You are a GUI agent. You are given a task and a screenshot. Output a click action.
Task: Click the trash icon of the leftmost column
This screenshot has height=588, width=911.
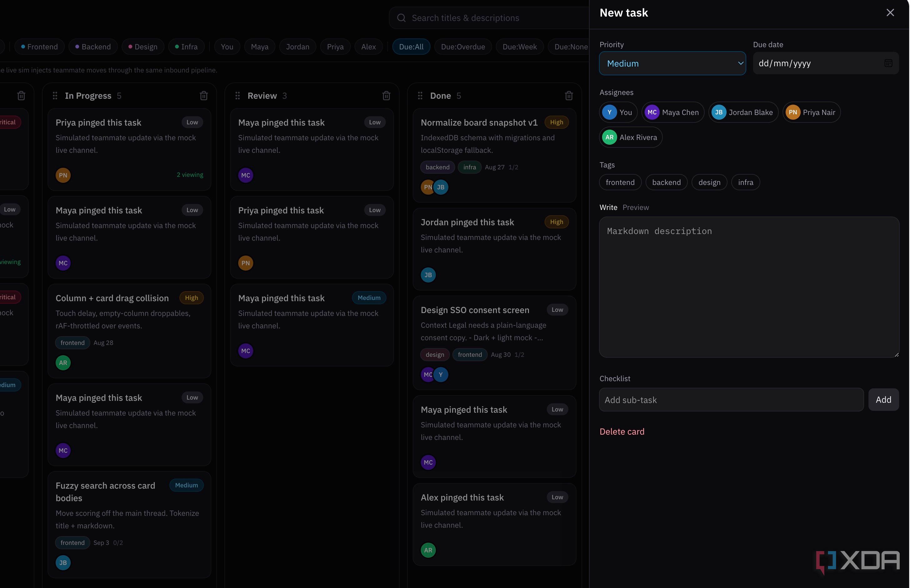pyautogui.click(x=21, y=96)
